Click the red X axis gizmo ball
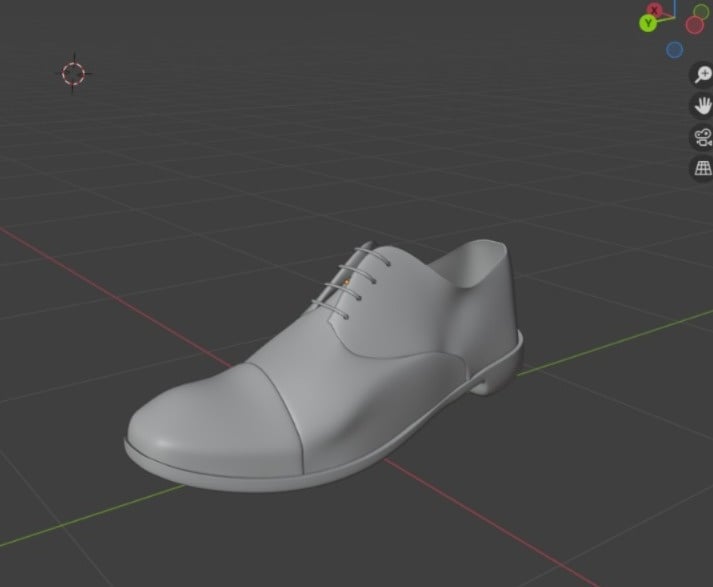Image resolution: width=713 pixels, height=587 pixels. 655,10
